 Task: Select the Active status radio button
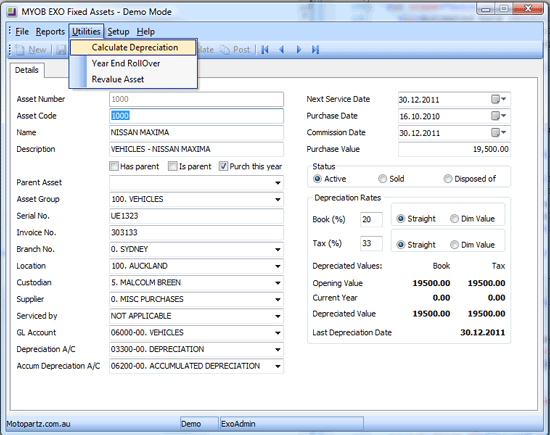coord(317,179)
